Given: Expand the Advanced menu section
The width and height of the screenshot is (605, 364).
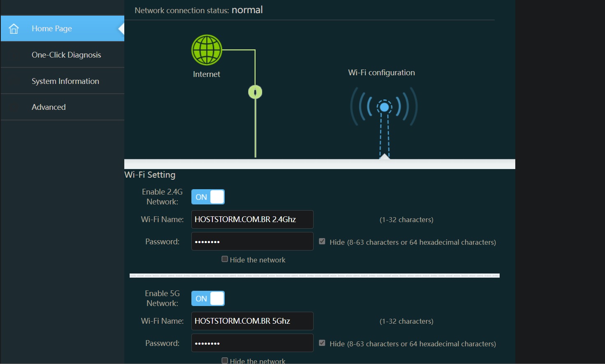Looking at the screenshot, I should point(49,107).
